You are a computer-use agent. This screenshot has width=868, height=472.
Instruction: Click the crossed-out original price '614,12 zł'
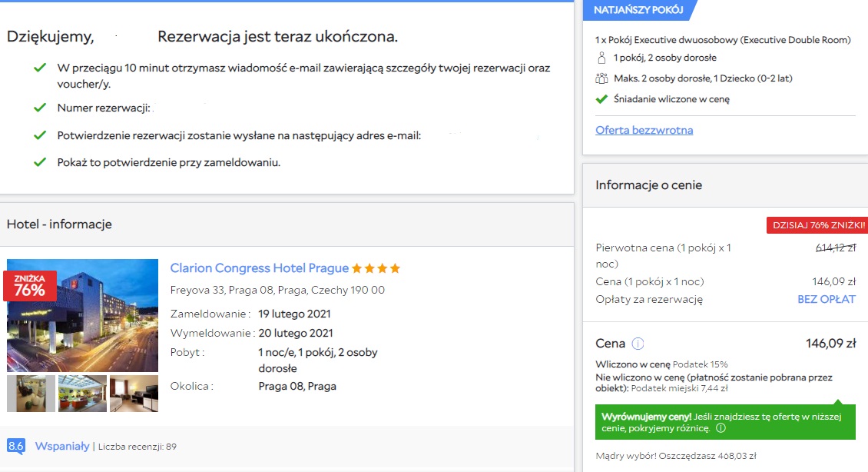click(x=836, y=248)
